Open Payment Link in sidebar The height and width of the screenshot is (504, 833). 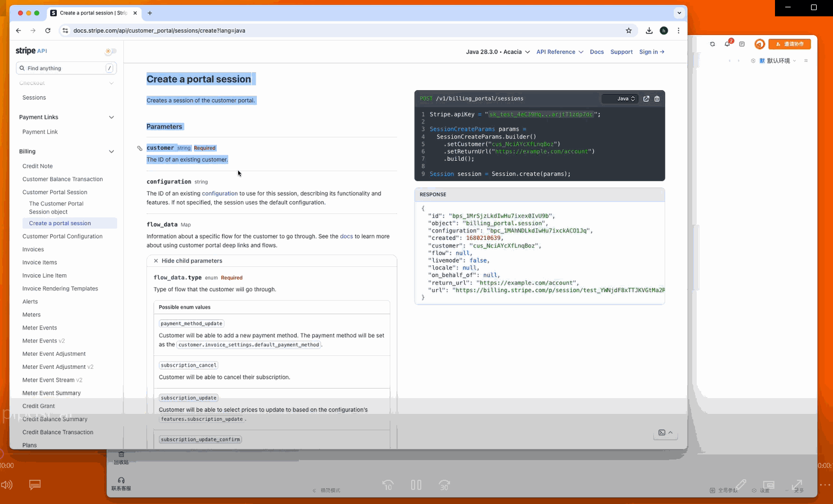40,132
